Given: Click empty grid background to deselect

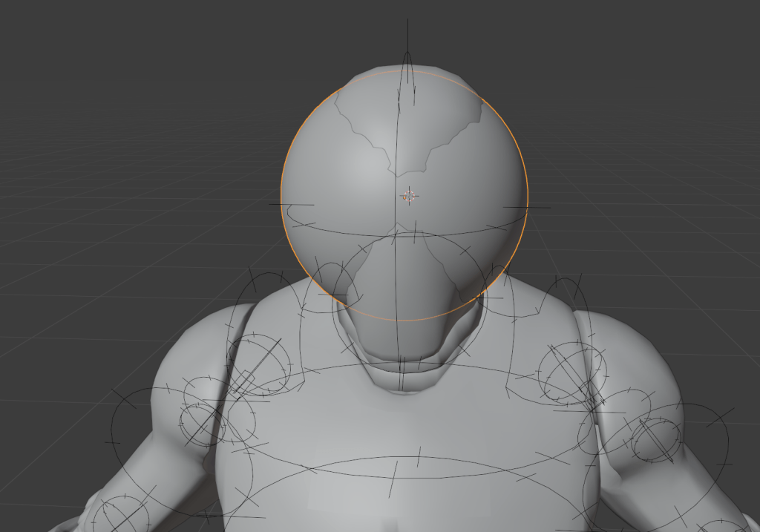Looking at the screenshot, I should [111, 111].
